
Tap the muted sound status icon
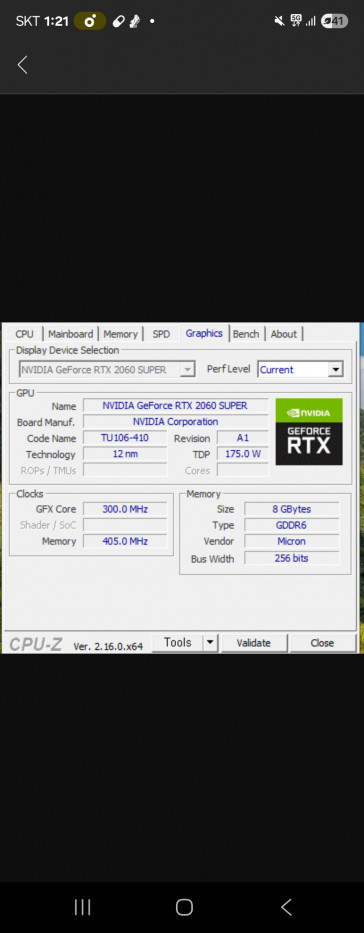[x=278, y=21]
